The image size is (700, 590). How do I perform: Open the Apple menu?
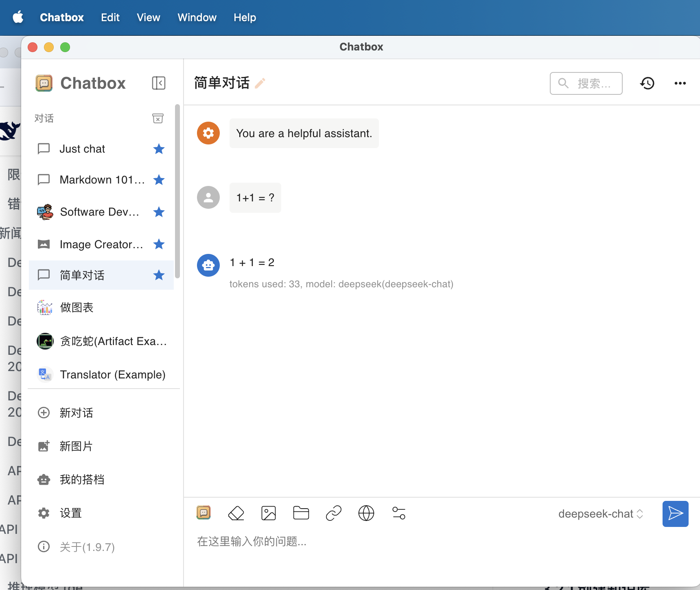18,17
